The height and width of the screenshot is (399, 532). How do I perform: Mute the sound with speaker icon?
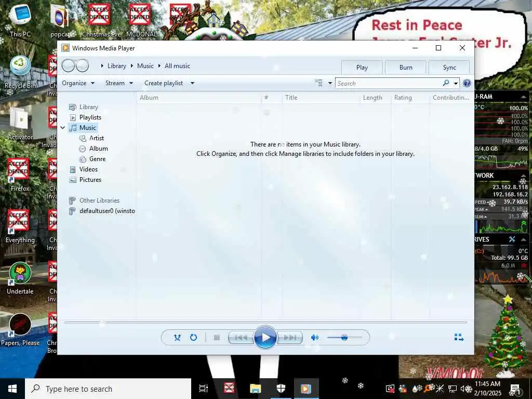pyautogui.click(x=314, y=337)
